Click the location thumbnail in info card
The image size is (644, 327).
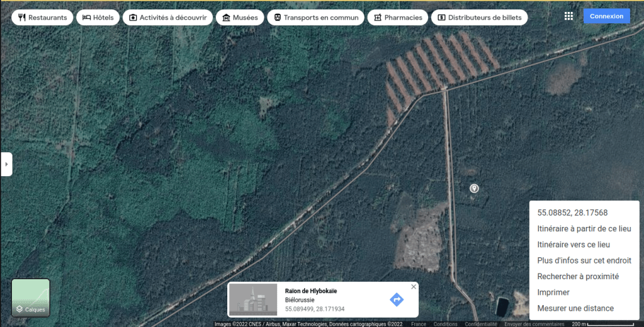(x=253, y=299)
